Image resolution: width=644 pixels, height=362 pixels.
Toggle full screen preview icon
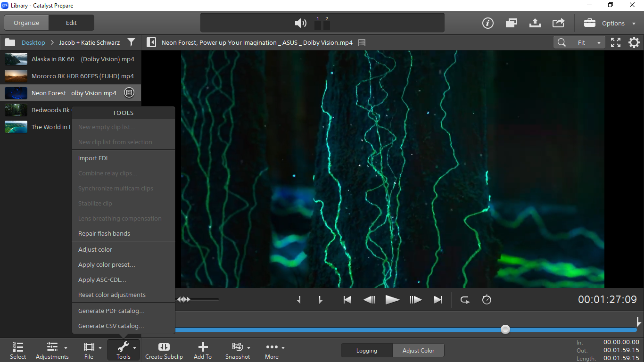coord(616,42)
